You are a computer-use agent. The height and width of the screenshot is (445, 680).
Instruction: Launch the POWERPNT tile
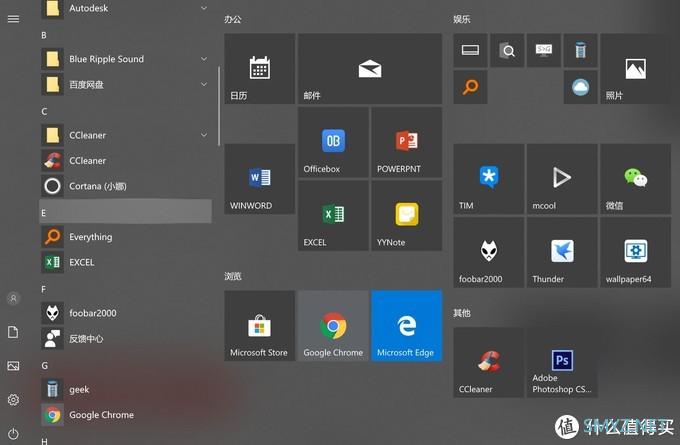click(407, 142)
